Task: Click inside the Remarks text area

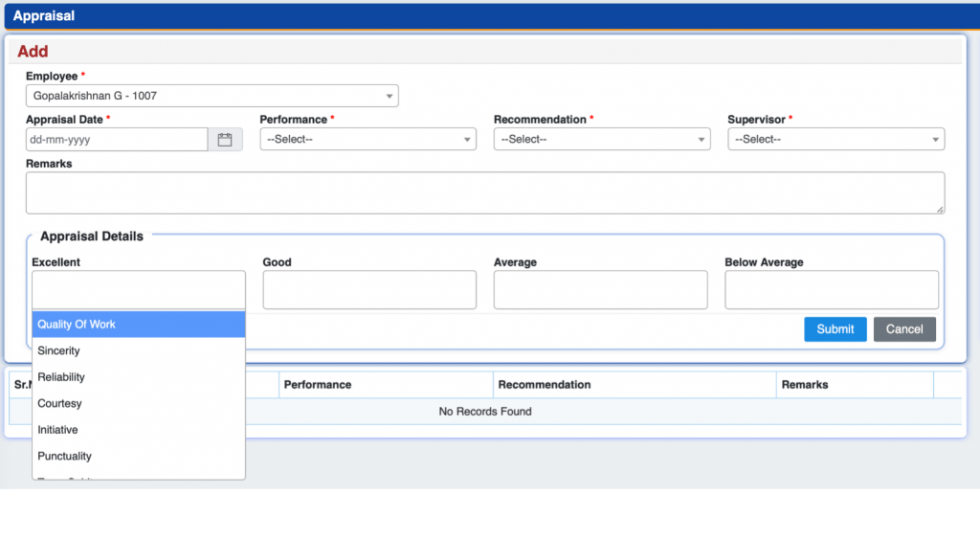Action: pyautogui.click(x=484, y=192)
